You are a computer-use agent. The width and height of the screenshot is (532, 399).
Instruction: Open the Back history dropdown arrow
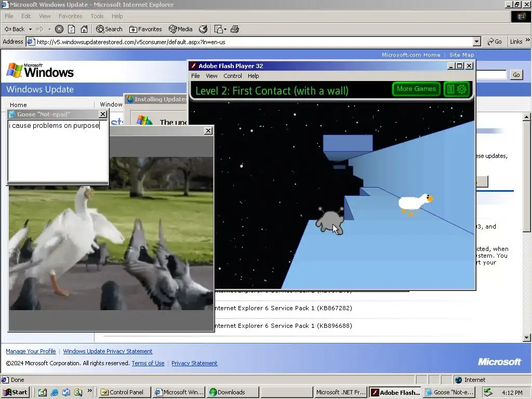pyautogui.click(x=30, y=29)
